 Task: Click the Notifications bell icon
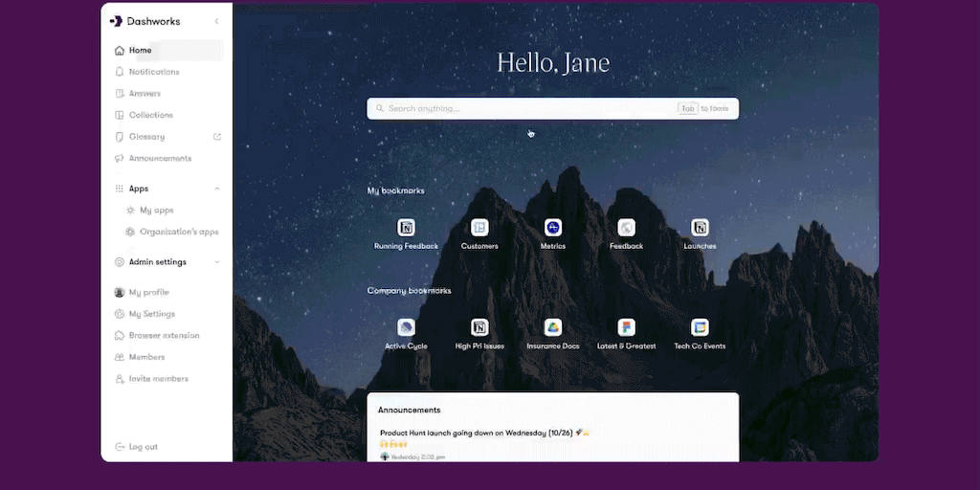click(120, 72)
